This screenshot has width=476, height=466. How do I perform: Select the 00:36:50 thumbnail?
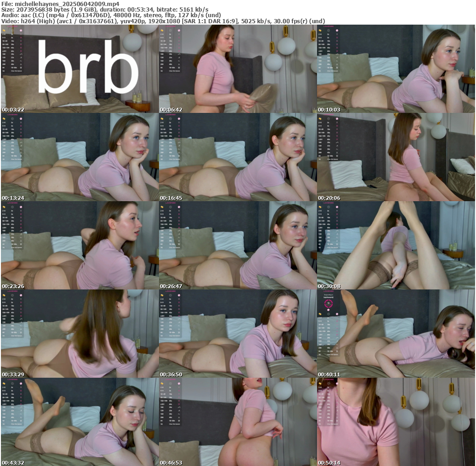(238, 334)
